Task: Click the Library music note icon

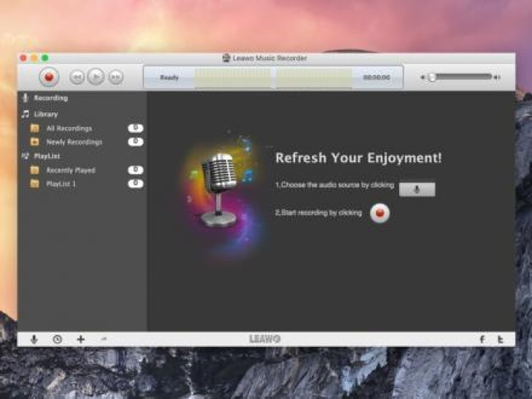Action: [x=25, y=114]
